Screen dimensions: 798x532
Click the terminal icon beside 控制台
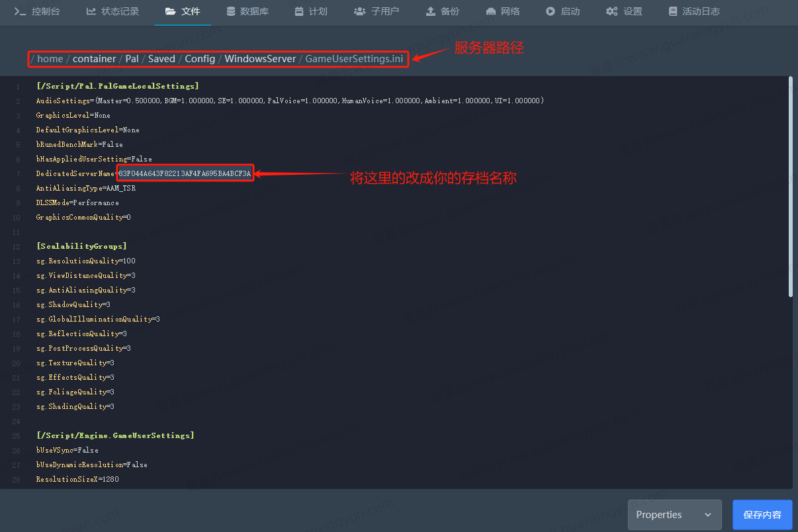pyautogui.click(x=20, y=11)
